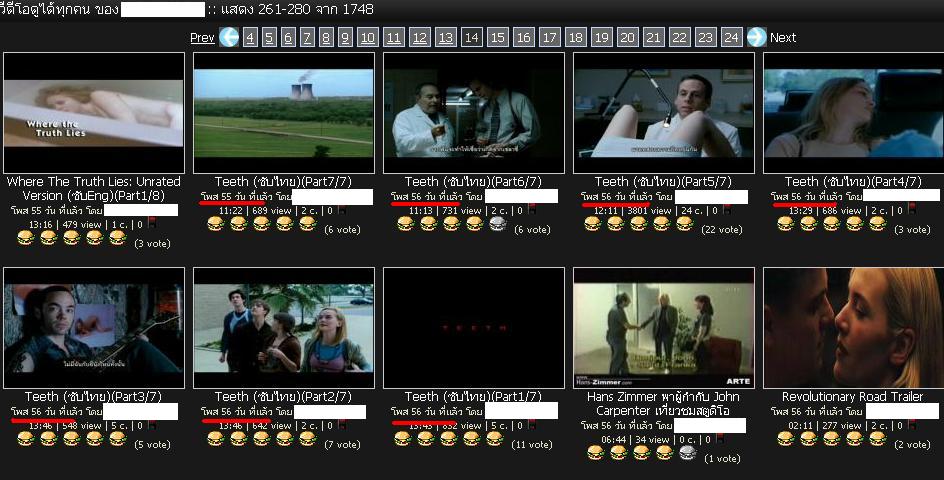
Task: Flag the Revolutionary Road Trailer video
Action: point(912,425)
